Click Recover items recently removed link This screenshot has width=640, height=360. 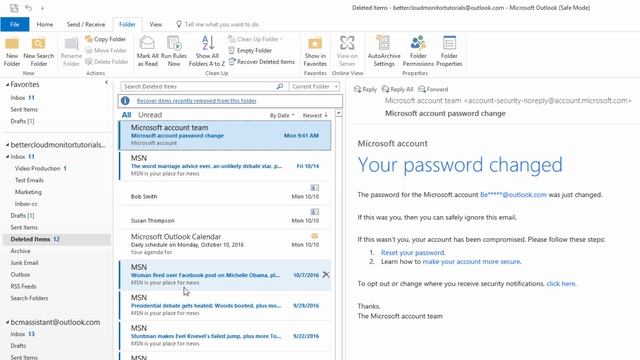[197, 101]
